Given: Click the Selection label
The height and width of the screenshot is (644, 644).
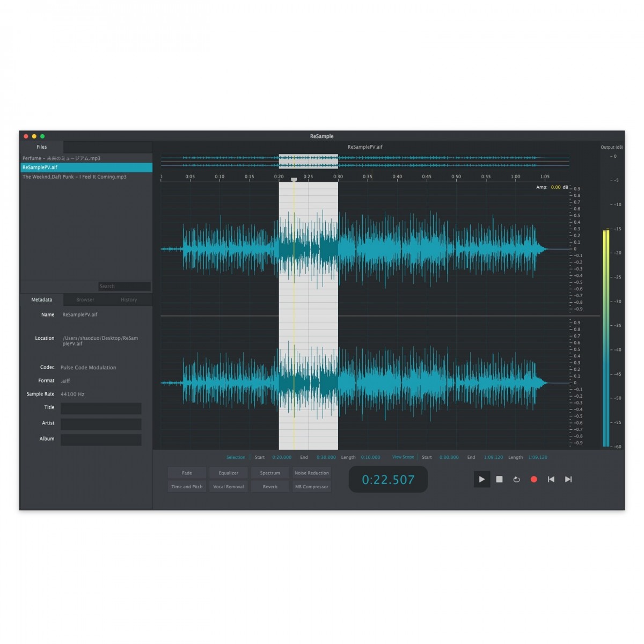Looking at the screenshot, I should 236,457.
